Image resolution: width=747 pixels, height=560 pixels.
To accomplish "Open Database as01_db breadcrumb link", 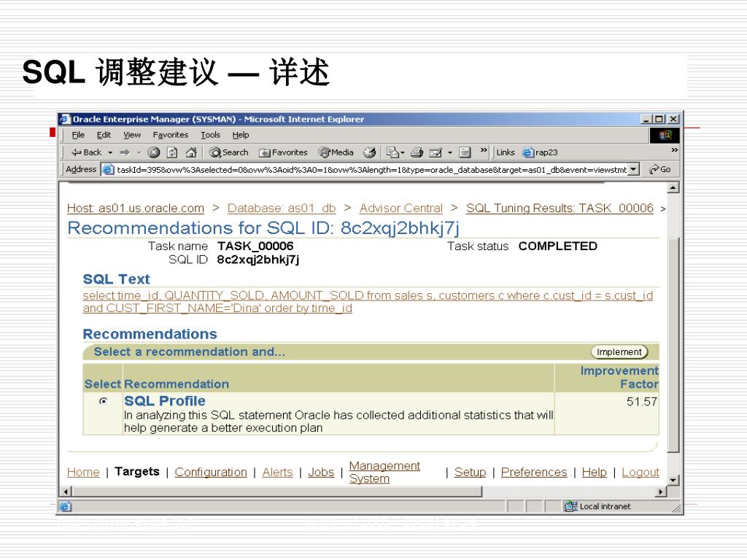I will pyautogui.click(x=282, y=209).
